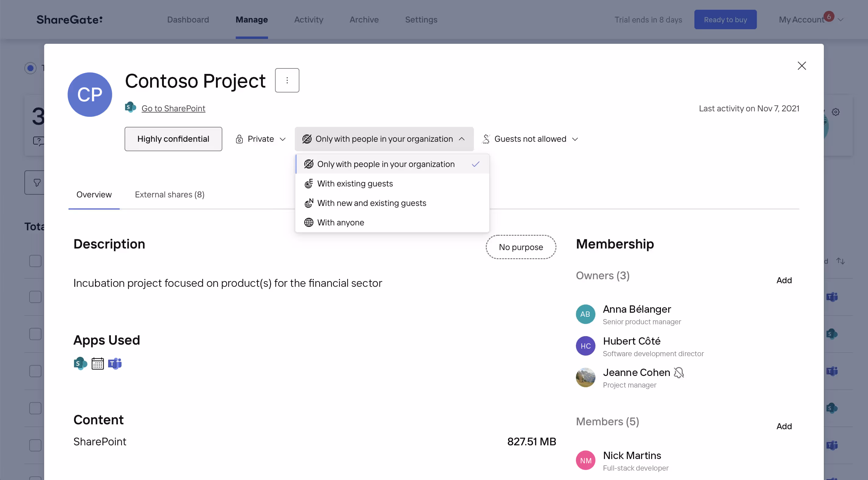
Task: Select With anyone sharing option
Action: [340, 222]
